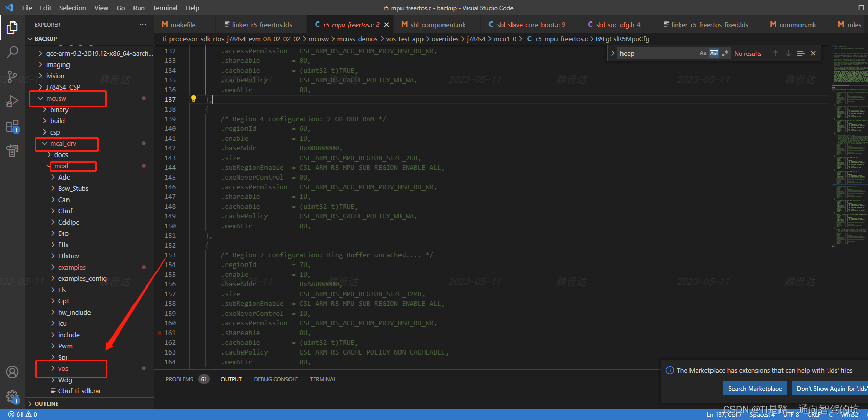Viewport: 868px width, 420px height.
Task: Expand replace toggle arrow in find widget
Action: pos(613,53)
